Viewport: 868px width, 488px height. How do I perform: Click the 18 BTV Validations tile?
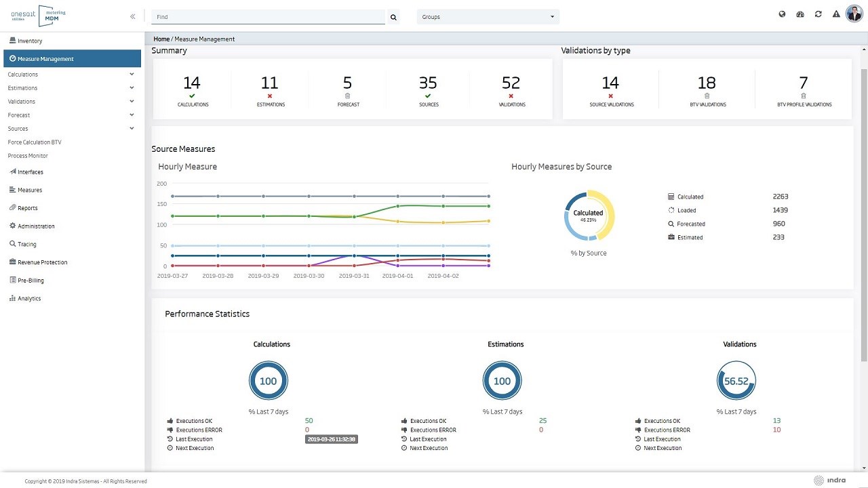pyautogui.click(x=707, y=90)
